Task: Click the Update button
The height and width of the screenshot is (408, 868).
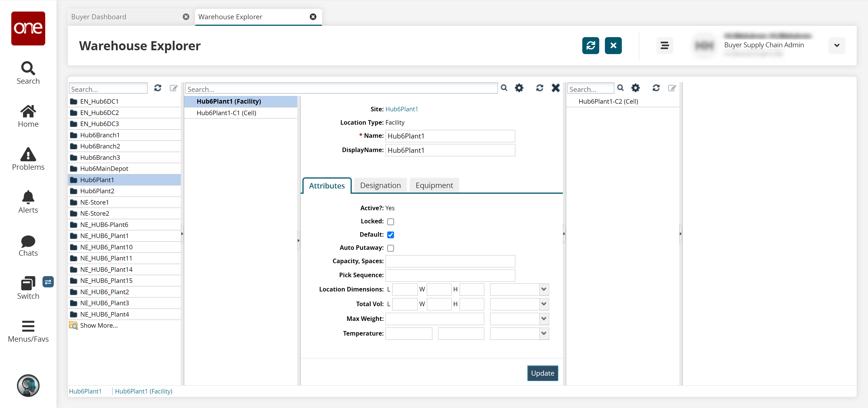Action: 542,373
